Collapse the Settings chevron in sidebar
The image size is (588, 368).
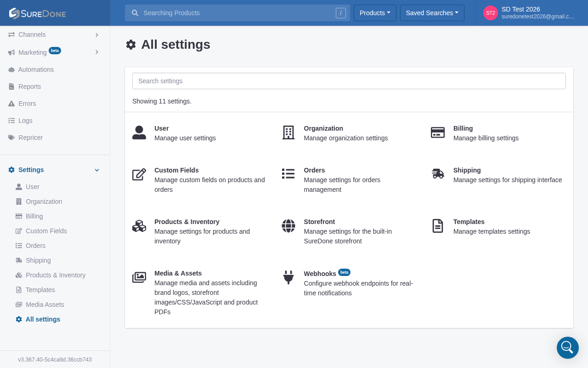pyautogui.click(x=97, y=170)
